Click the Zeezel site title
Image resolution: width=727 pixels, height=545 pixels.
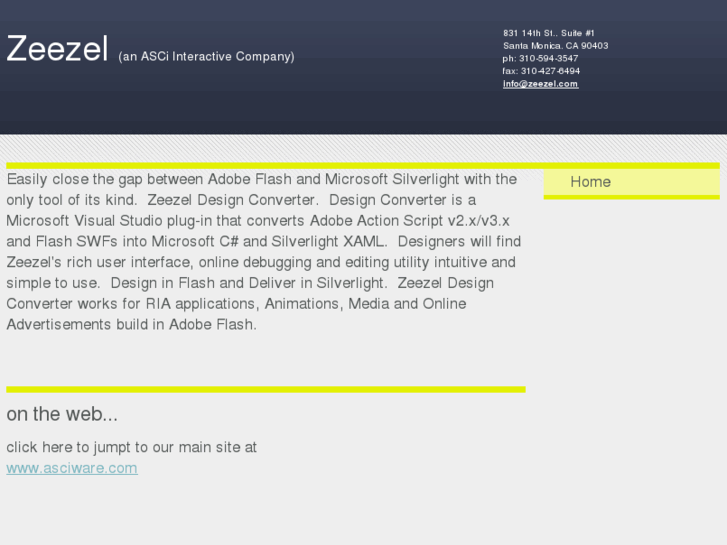coord(57,49)
